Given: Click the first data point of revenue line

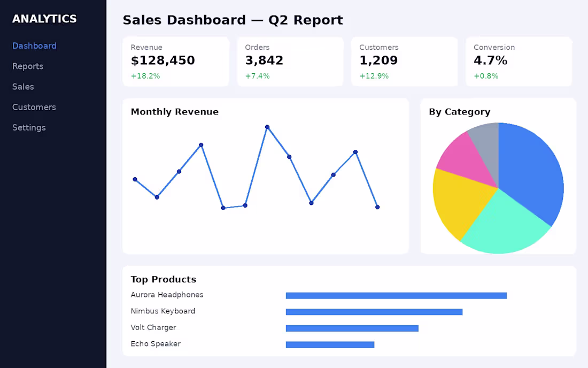Looking at the screenshot, I should point(135,179).
